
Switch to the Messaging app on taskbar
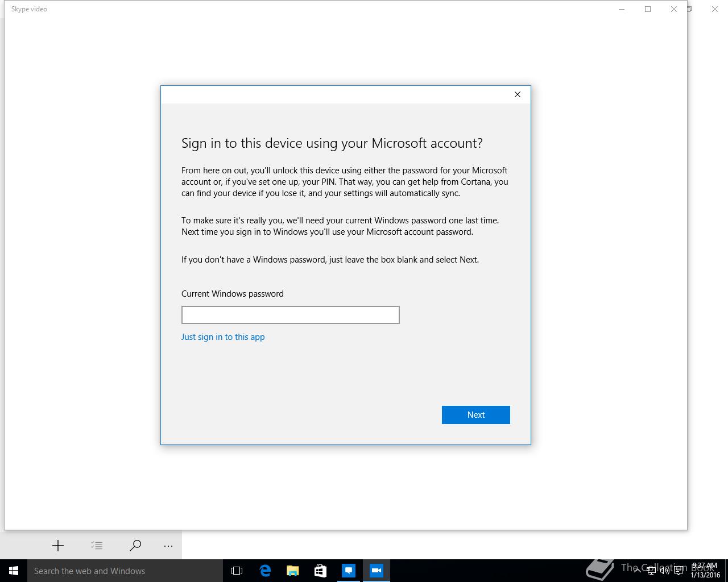[349, 571]
